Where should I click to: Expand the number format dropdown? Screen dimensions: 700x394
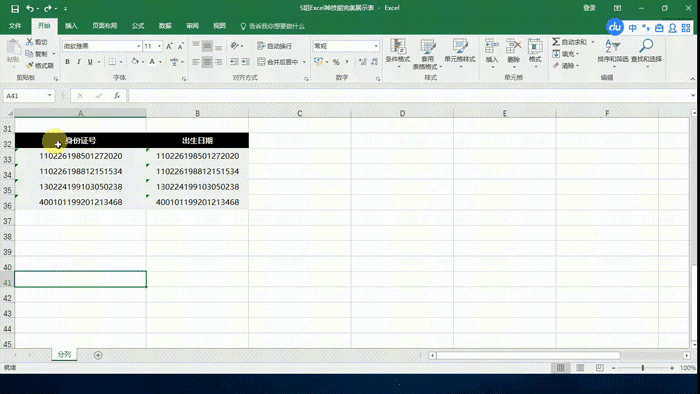[x=376, y=46]
